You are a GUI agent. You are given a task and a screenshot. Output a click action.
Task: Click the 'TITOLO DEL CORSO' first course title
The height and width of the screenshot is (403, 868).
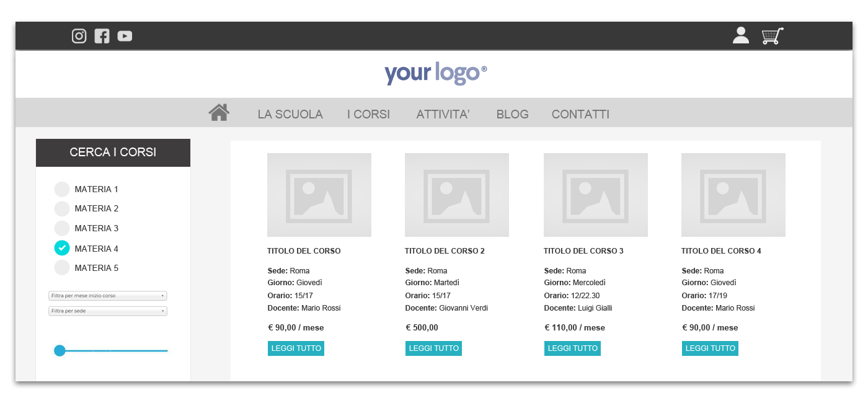pyautogui.click(x=304, y=251)
